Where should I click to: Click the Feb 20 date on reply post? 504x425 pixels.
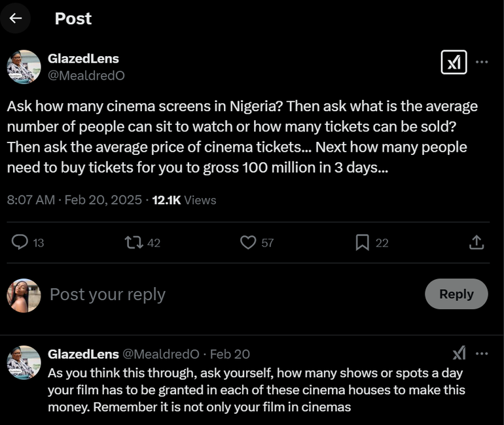[230, 354]
